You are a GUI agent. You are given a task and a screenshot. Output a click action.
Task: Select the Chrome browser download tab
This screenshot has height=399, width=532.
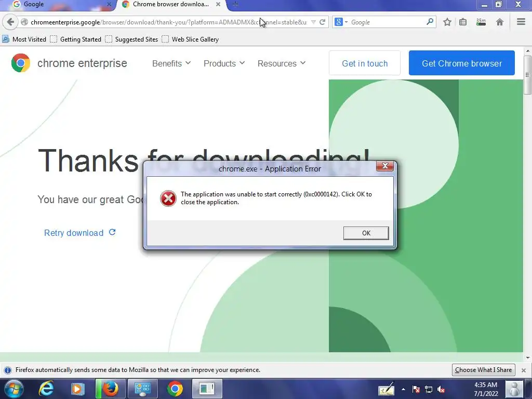coord(171,4)
